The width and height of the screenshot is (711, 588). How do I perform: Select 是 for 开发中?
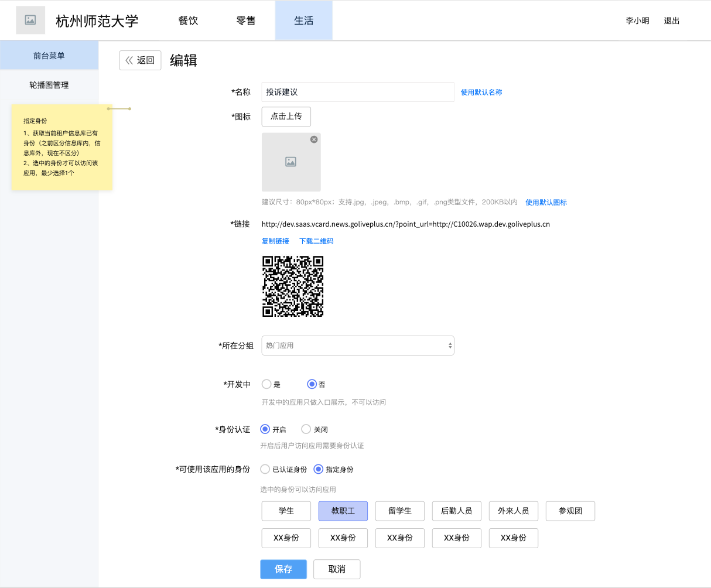click(266, 384)
